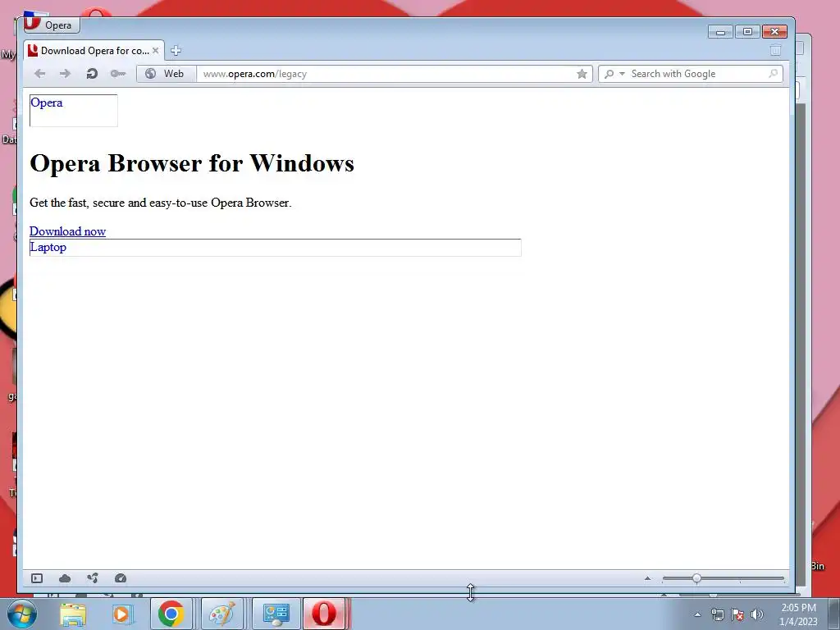This screenshot has width=840, height=630.
Task: Toggle the panels button in status bar
Action: click(x=36, y=578)
